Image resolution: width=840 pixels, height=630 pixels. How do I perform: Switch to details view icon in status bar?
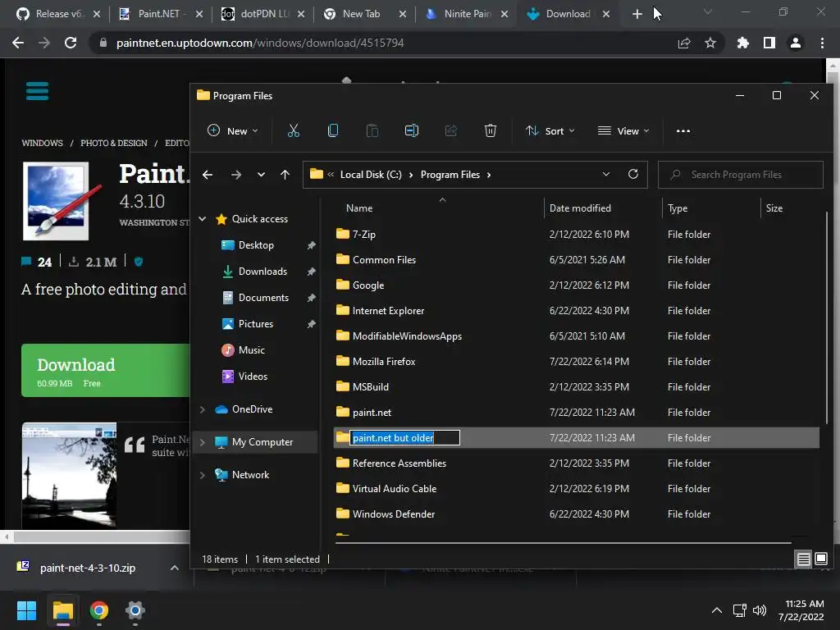tap(803, 559)
